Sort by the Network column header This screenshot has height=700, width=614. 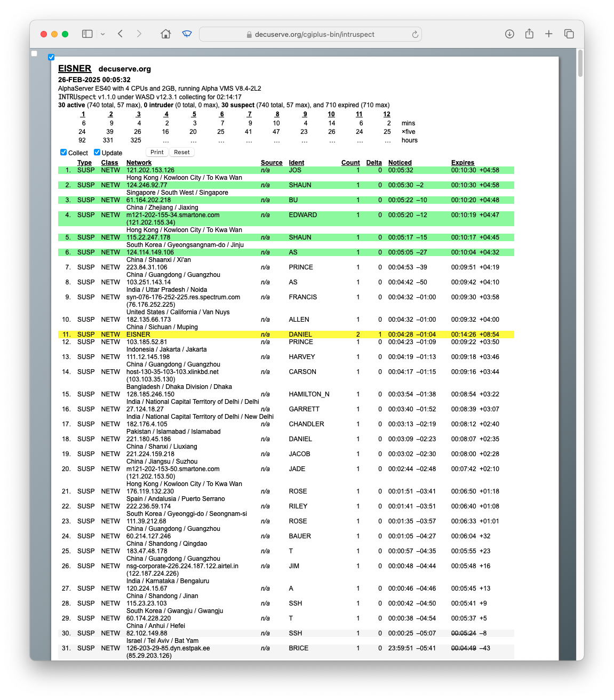[139, 163]
